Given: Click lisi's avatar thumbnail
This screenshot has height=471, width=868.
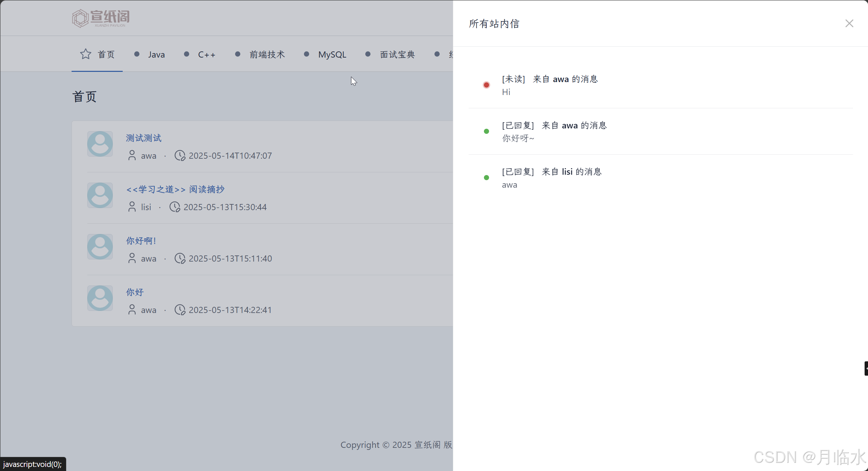Looking at the screenshot, I should tap(100, 195).
